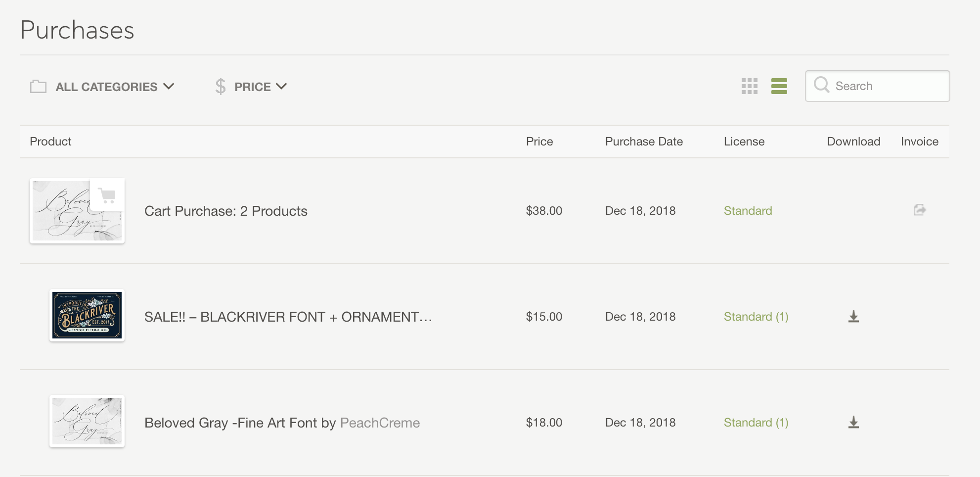Click the dollar sign icon beside Price

point(221,86)
